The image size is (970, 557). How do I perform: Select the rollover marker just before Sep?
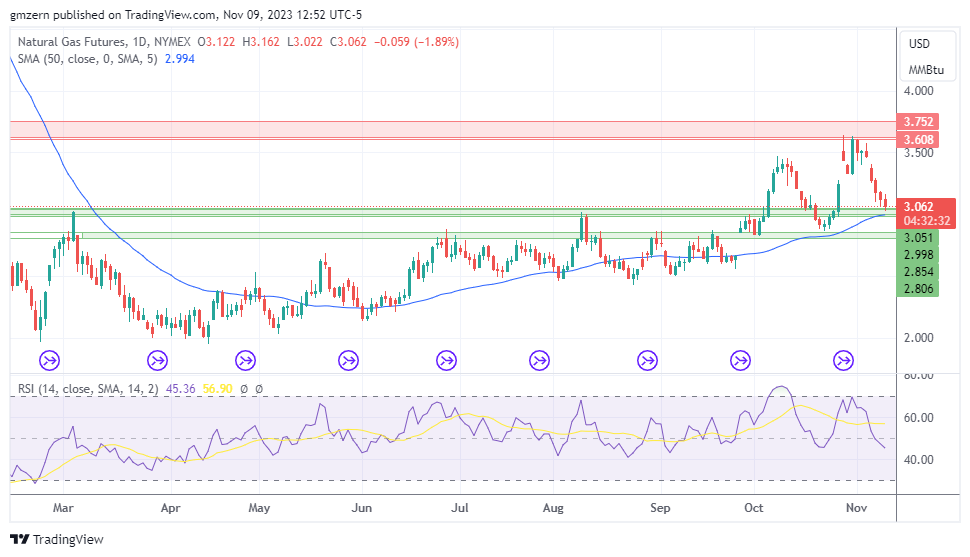(647, 360)
